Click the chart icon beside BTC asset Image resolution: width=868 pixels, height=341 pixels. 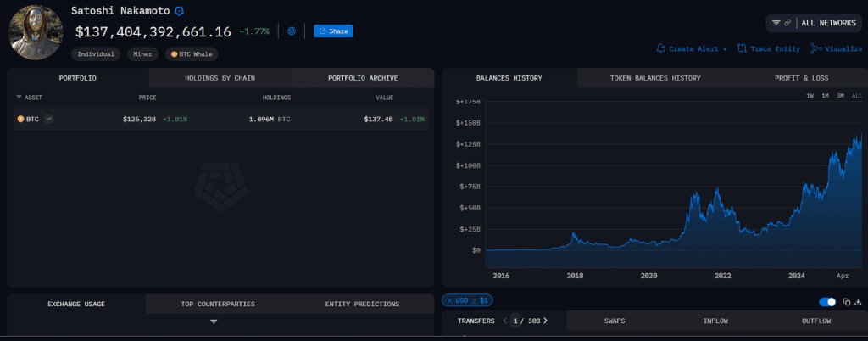click(49, 119)
